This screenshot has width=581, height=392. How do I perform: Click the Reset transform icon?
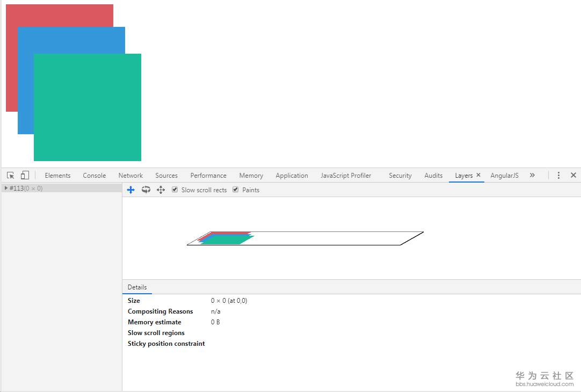161,190
